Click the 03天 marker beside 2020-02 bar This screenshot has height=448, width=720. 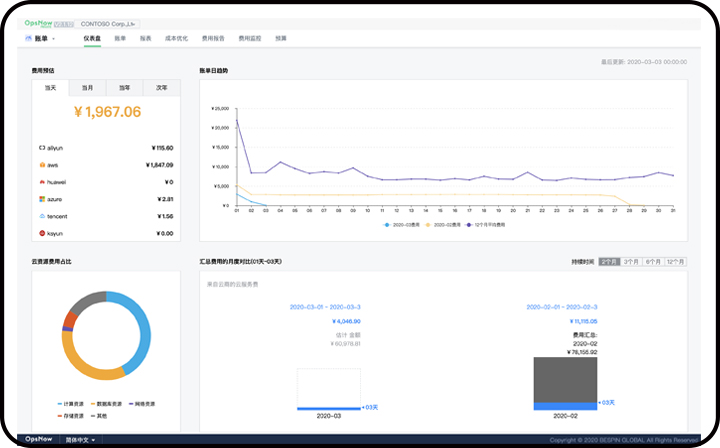pyautogui.click(x=607, y=403)
